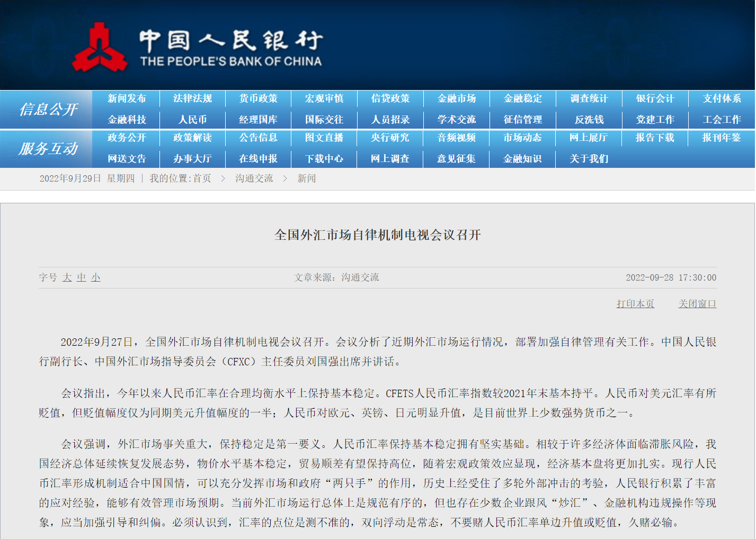Go to 公告信息 page

point(258,138)
